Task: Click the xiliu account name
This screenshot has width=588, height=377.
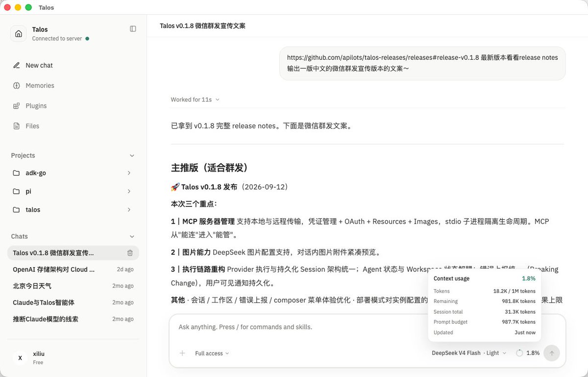Action: point(38,354)
